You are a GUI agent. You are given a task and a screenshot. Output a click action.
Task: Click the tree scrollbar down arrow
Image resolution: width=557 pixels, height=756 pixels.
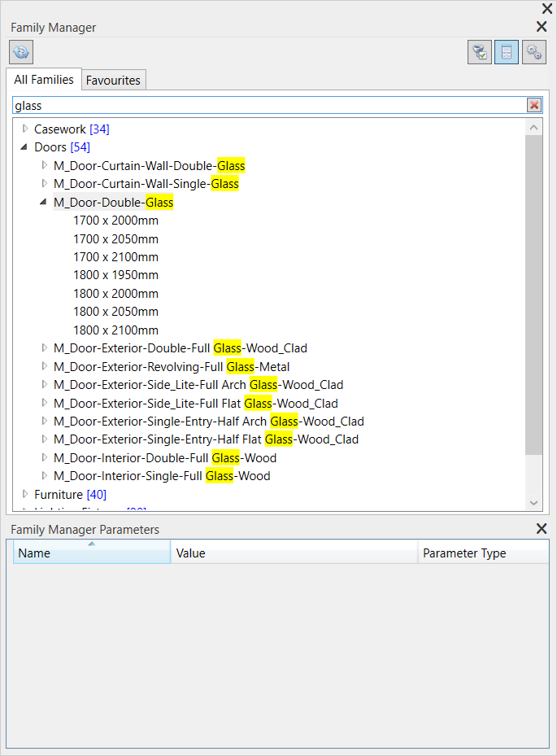tap(533, 503)
